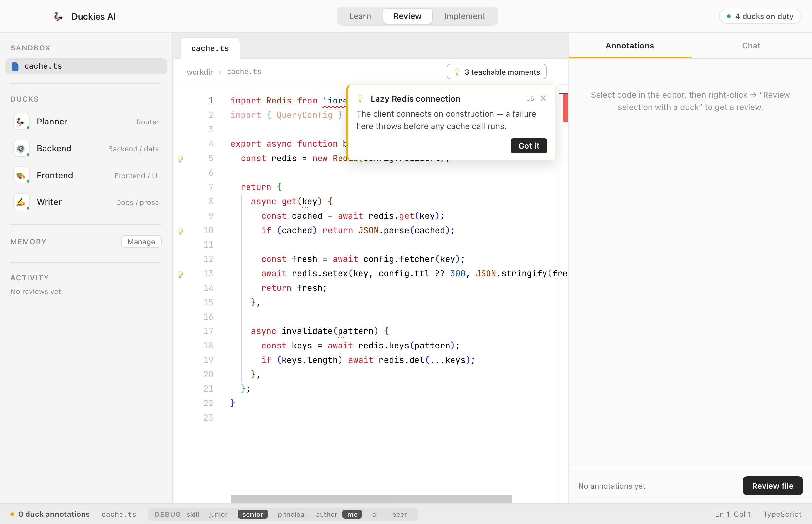
Task: Click line number 1 in the gutter
Action: coord(211,100)
